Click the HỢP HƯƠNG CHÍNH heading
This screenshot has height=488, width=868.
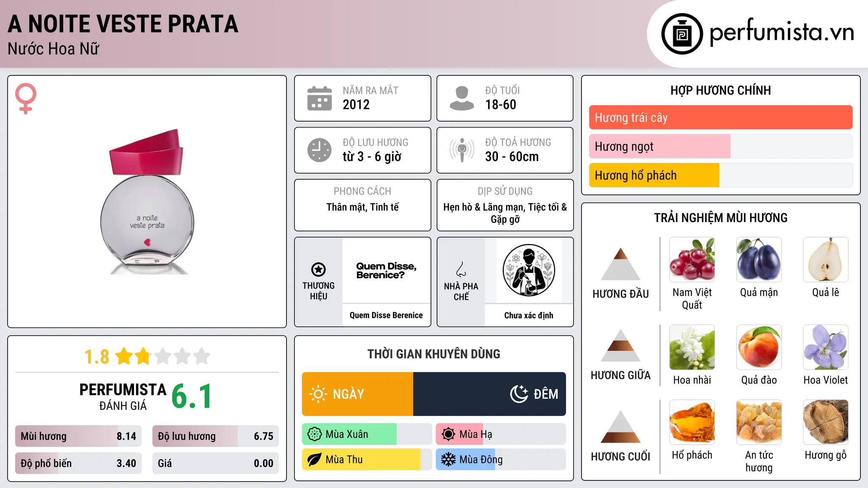pos(721,90)
